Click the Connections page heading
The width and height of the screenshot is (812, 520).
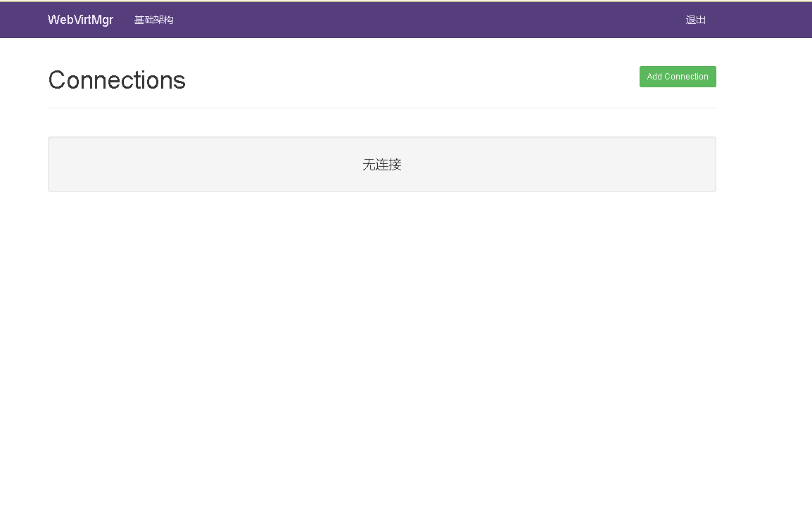[x=117, y=80]
